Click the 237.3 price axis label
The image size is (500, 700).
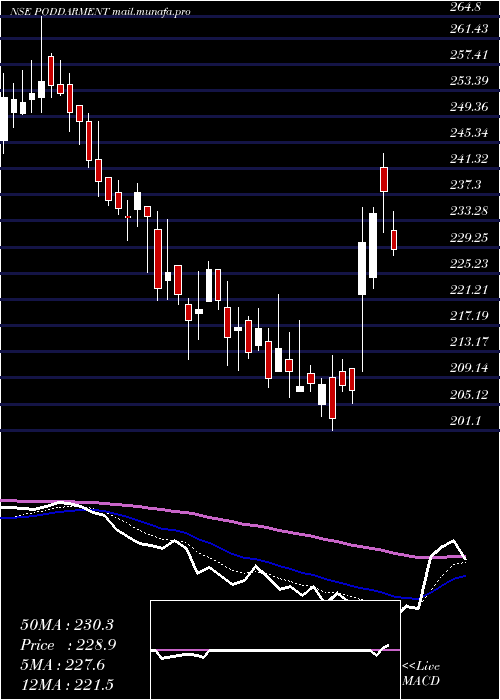[x=467, y=185]
